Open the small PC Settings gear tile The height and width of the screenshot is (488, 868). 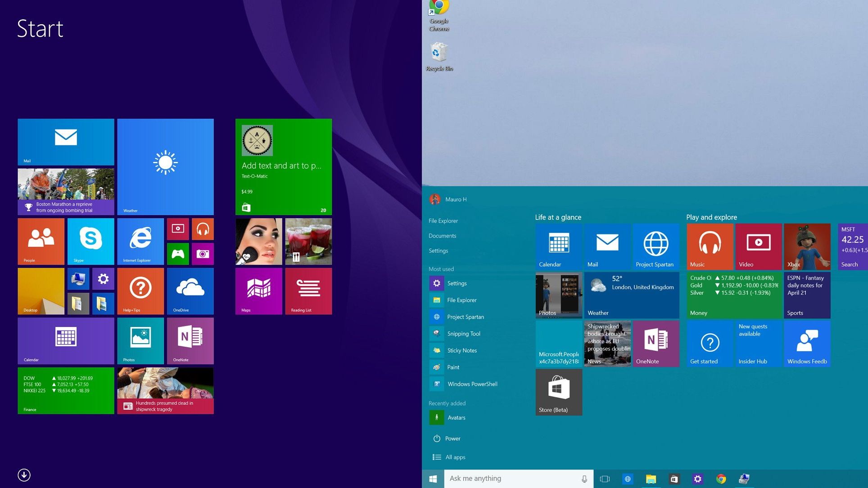[x=103, y=279]
